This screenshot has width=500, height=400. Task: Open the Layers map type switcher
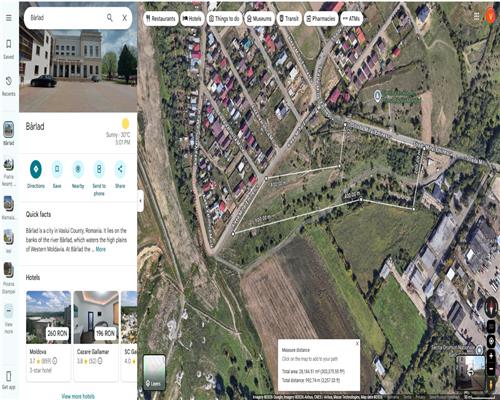[x=154, y=372]
